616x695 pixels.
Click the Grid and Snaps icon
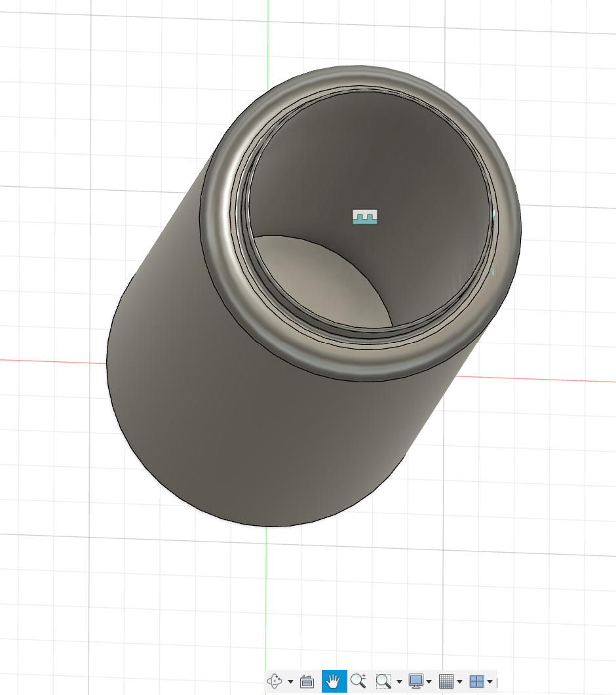(446, 681)
